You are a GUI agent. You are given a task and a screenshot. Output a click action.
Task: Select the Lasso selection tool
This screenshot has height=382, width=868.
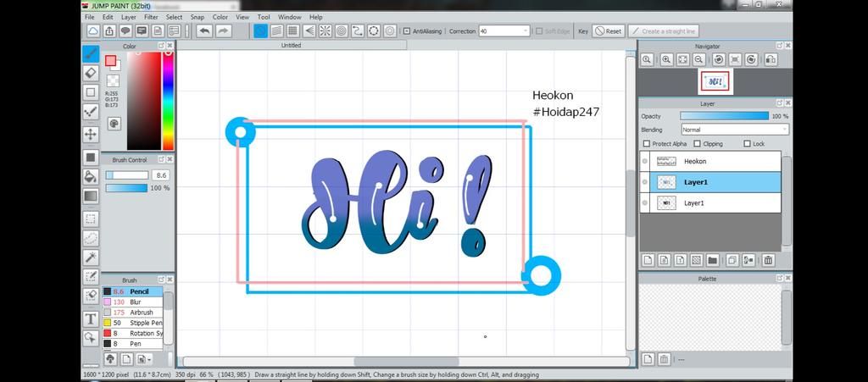pyautogui.click(x=91, y=238)
